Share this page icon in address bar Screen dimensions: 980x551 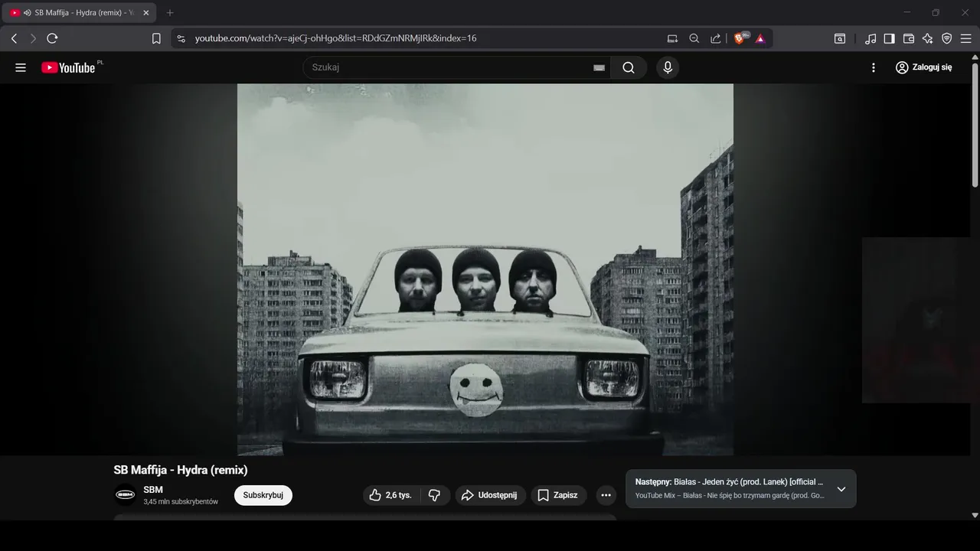pyautogui.click(x=715, y=38)
